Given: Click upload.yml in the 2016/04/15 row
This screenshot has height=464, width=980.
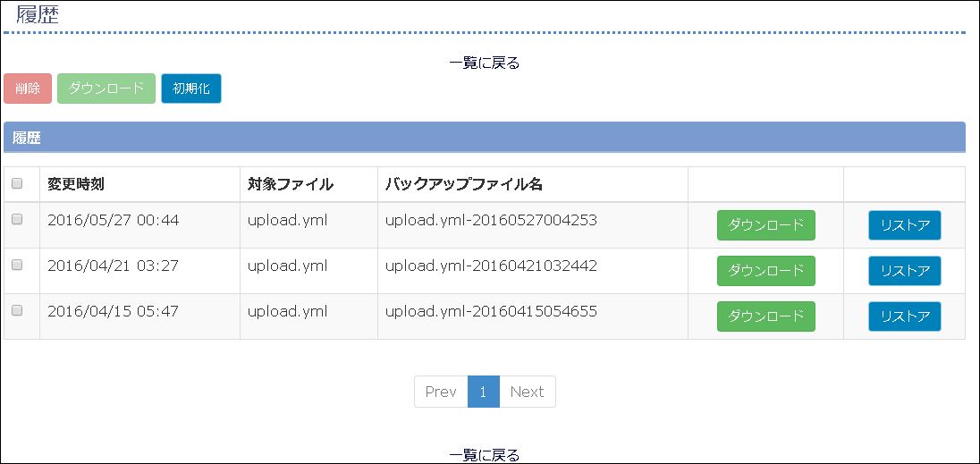Looking at the screenshot, I should point(288,312).
